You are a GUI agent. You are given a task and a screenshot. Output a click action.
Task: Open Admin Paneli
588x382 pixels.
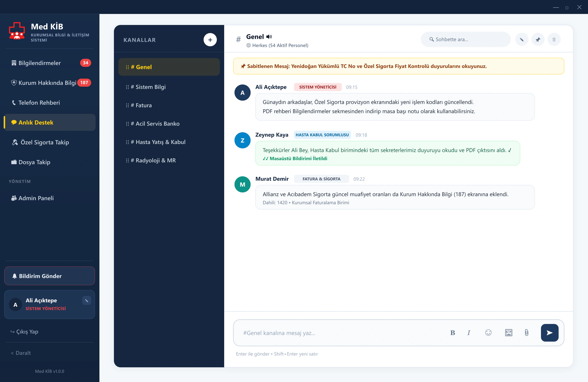tap(50, 198)
